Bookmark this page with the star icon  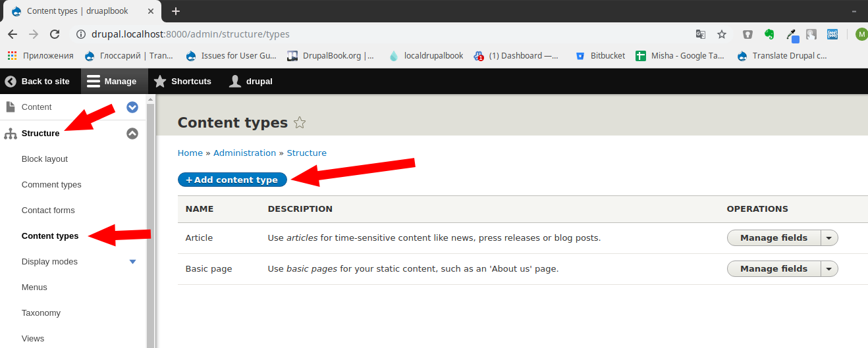(x=722, y=34)
